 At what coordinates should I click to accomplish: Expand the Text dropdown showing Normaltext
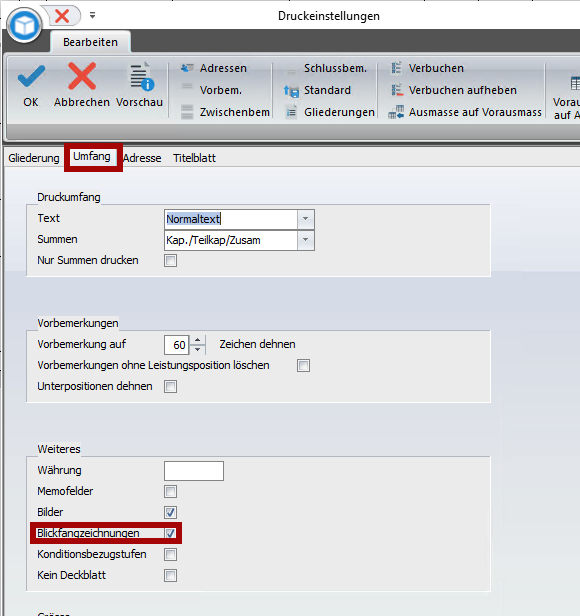pos(305,219)
